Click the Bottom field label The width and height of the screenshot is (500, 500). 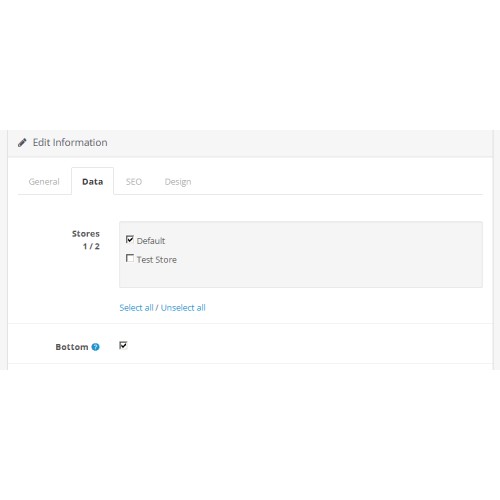coord(72,347)
